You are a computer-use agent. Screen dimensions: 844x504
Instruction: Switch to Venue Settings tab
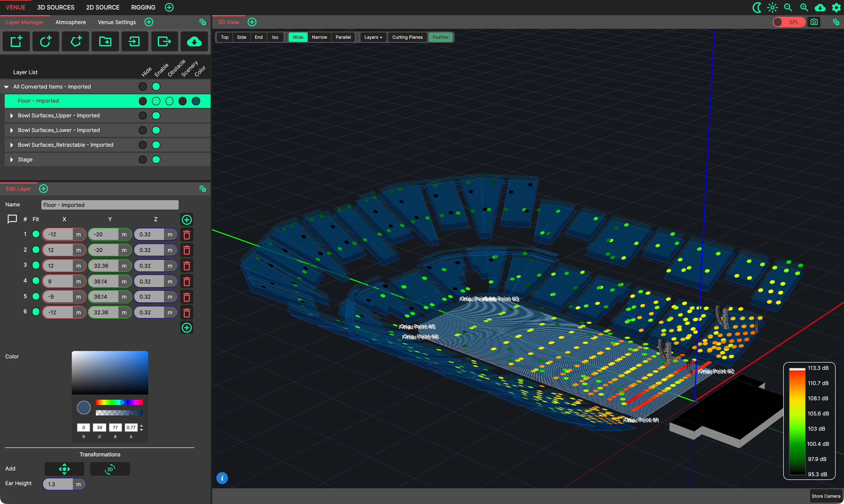click(x=117, y=22)
